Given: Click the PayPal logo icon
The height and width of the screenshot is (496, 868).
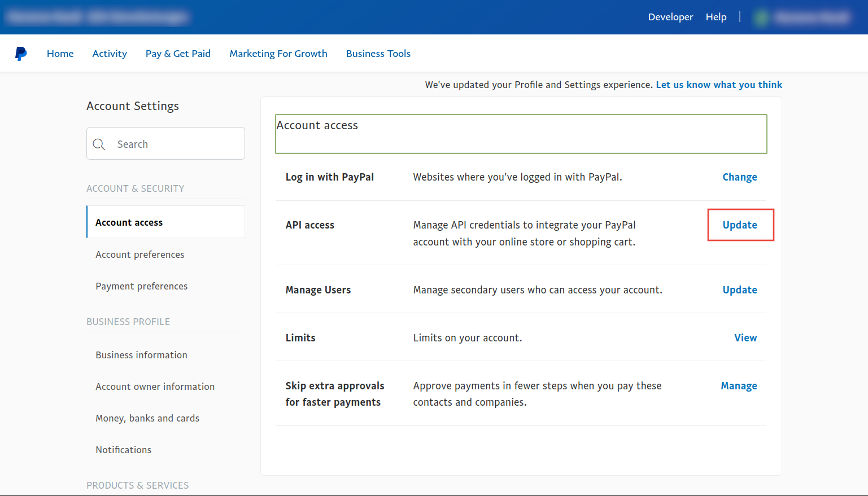Looking at the screenshot, I should (21, 54).
